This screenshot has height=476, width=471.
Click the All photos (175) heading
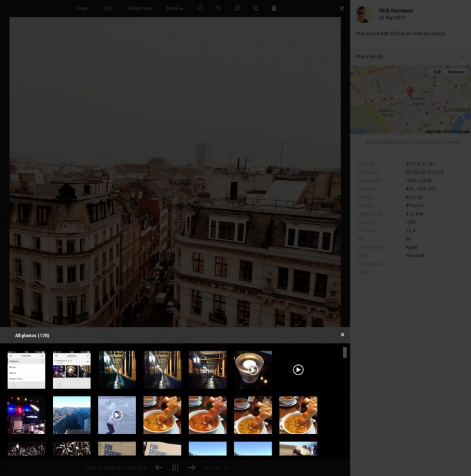[32, 335]
